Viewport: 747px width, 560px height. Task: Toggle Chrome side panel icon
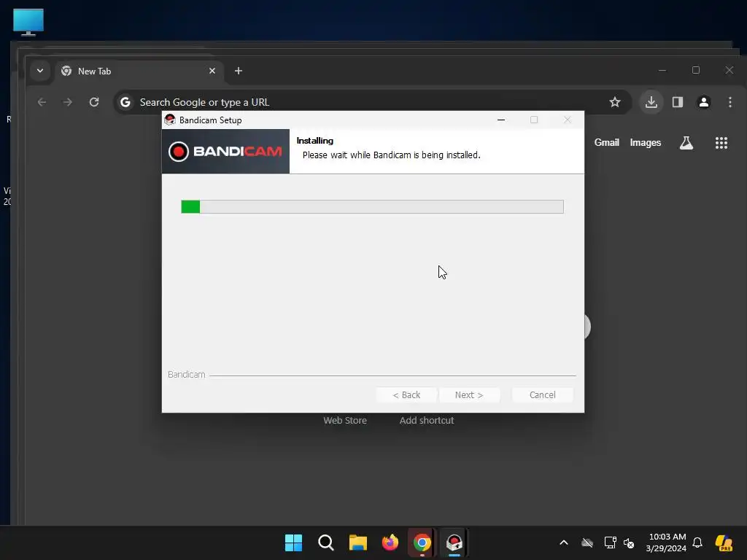click(x=678, y=102)
